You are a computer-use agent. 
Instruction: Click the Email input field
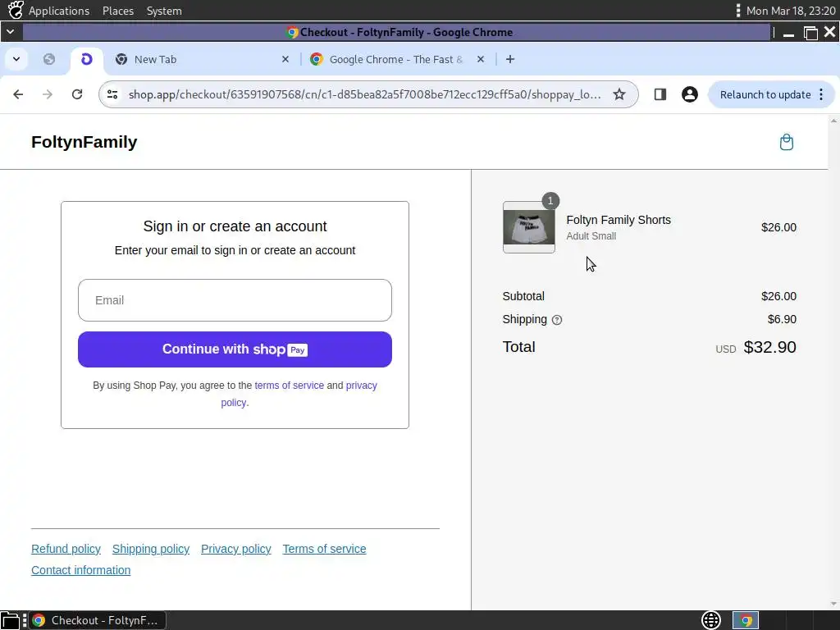[235, 300]
